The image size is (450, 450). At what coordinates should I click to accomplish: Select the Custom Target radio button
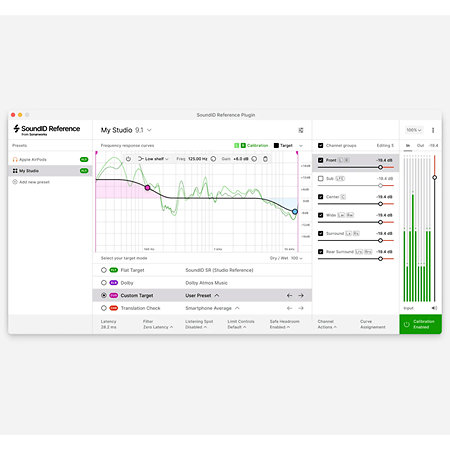point(104,295)
